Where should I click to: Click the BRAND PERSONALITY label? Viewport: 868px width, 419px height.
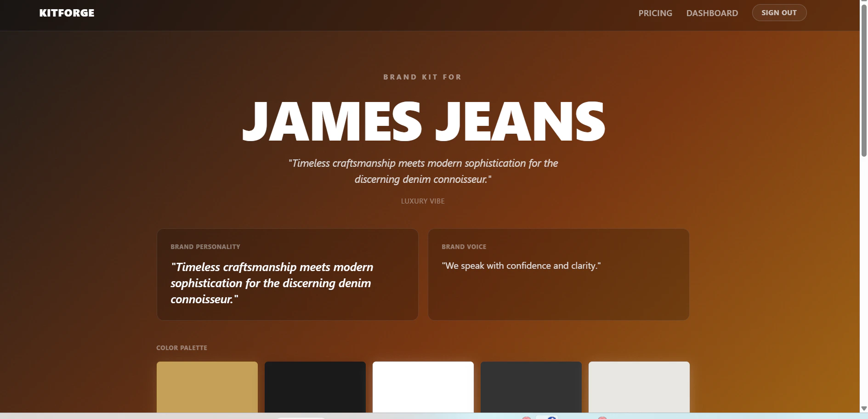205,247
